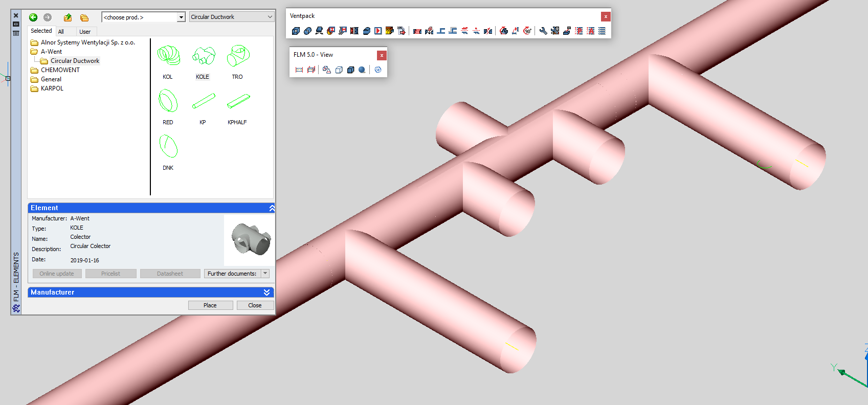The height and width of the screenshot is (405, 868).
Task: Click the green back navigation arrow
Action: pyautogui.click(x=33, y=17)
